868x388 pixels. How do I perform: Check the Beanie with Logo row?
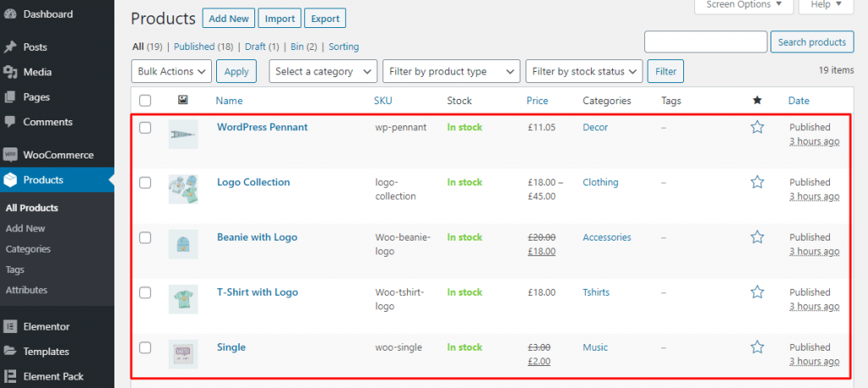(x=145, y=238)
